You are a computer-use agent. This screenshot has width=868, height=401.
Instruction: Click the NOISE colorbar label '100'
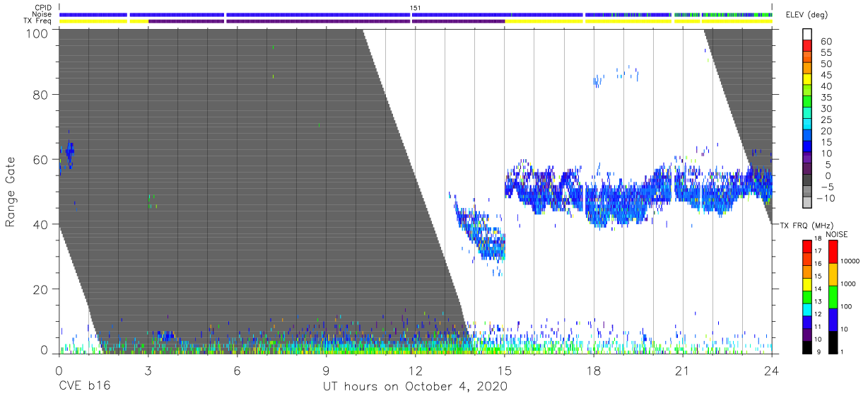pyautogui.click(x=847, y=306)
